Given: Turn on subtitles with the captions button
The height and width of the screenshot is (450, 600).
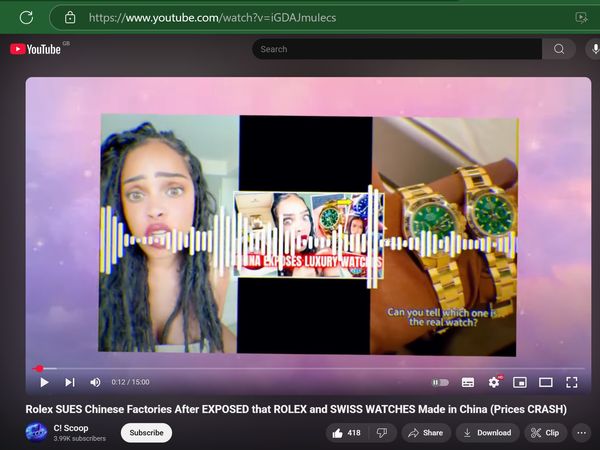Looking at the screenshot, I should pyautogui.click(x=468, y=382).
